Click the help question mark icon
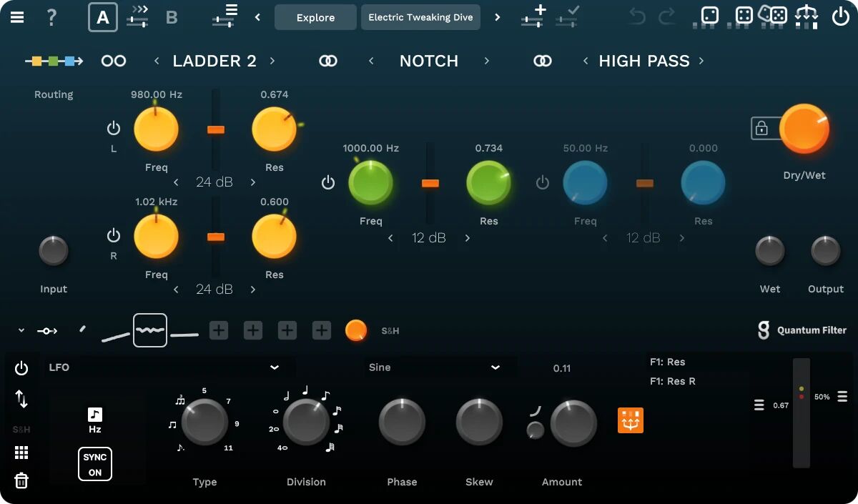The width and height of the screenshot is (858, 504). [x=51, y=17]
